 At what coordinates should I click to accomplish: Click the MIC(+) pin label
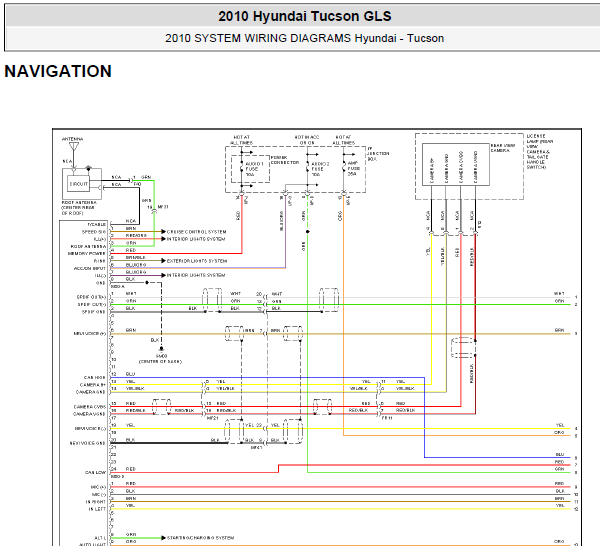pos(98,487)
